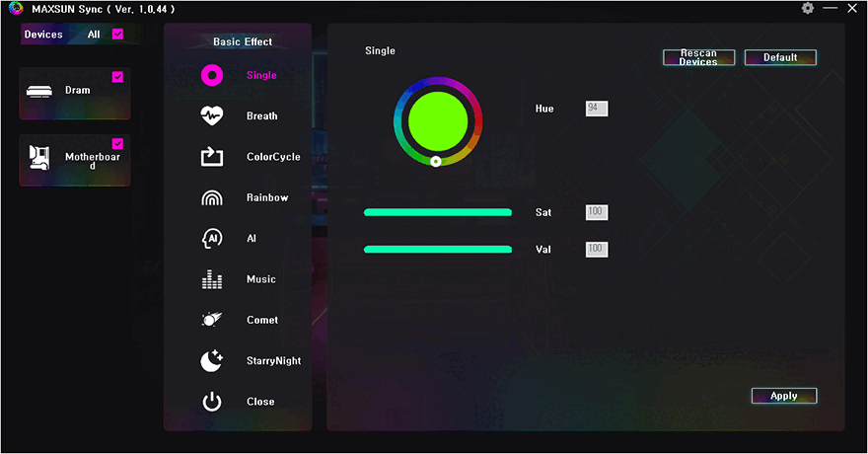Click the Val label text
This screenshot has height=454, width=868.
(543, 249)
